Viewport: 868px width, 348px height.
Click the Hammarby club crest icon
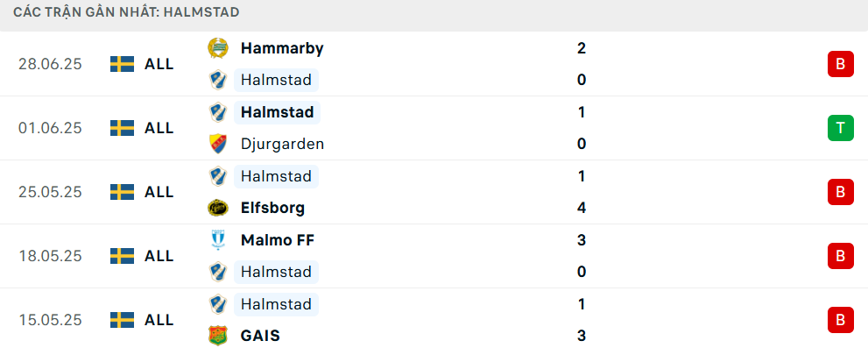tap(217, 48)
